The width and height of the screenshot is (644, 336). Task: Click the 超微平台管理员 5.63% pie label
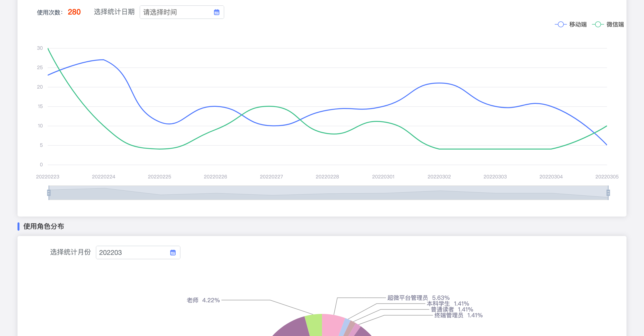[x=418, y=298]
